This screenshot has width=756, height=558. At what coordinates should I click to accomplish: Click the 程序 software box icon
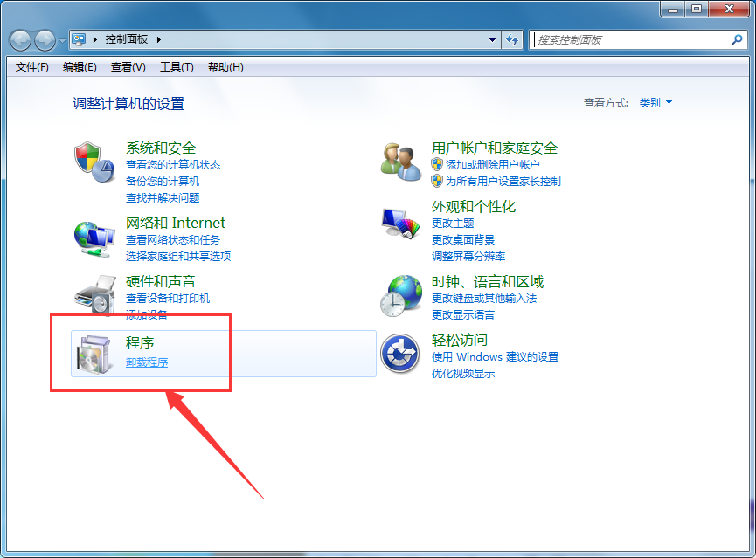(94, 355)
